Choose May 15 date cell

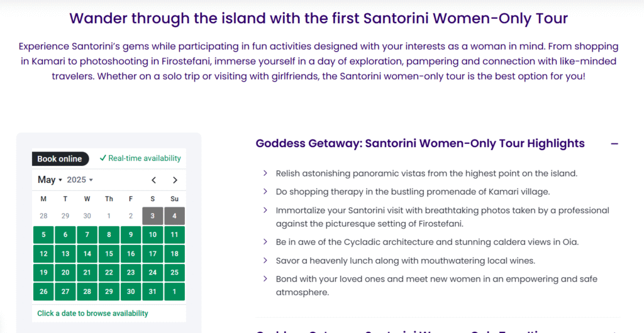(x=109, y=254)
